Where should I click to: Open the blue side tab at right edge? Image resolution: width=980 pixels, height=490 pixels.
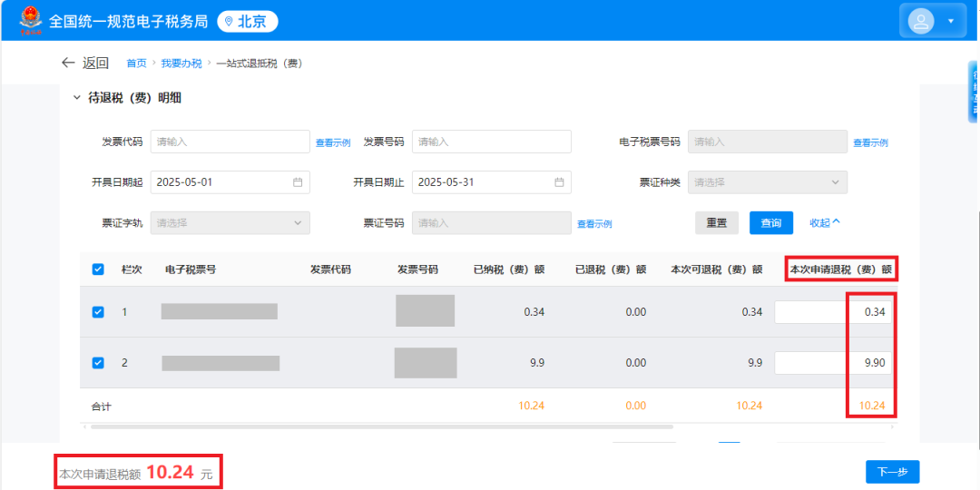click(975, 92)
